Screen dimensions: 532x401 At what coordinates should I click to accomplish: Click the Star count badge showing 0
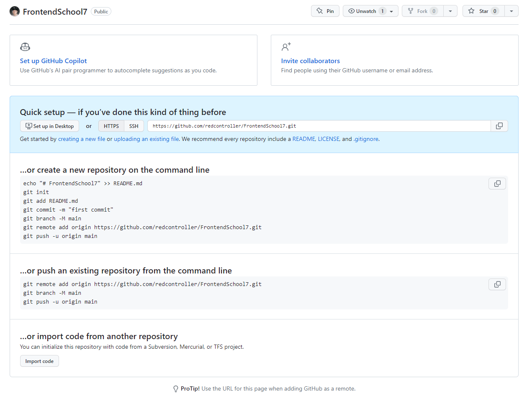coord(495,11)
